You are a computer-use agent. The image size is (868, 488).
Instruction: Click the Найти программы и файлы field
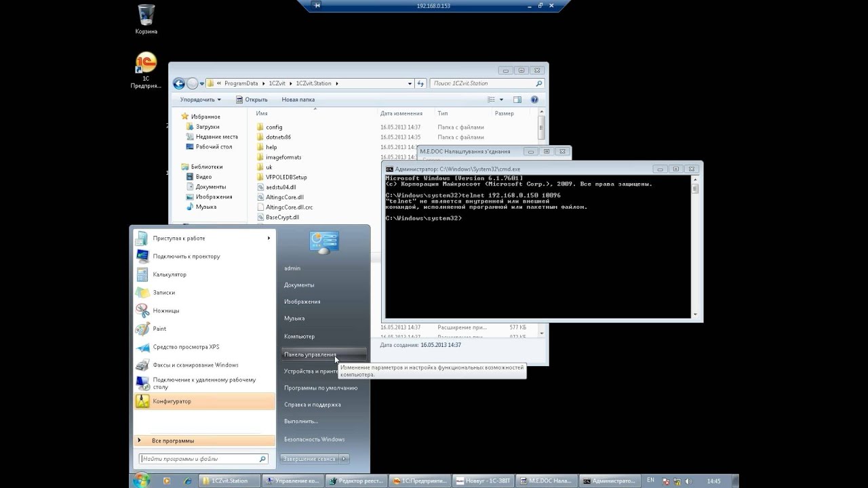point(204,459)
